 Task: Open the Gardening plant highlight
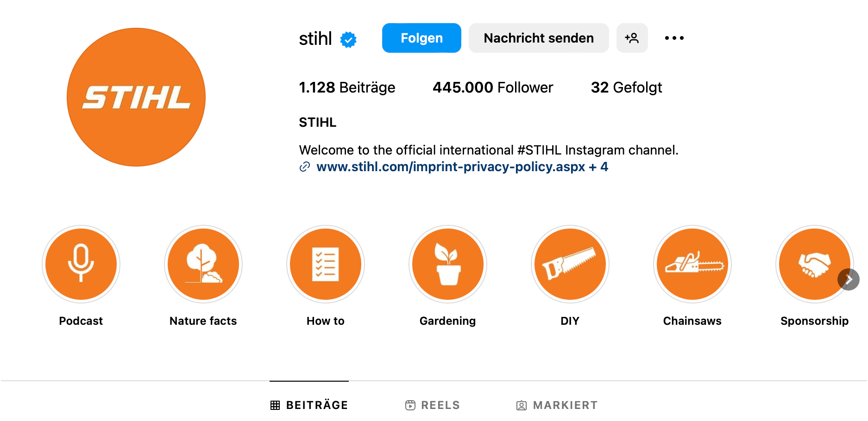point(448,264)
